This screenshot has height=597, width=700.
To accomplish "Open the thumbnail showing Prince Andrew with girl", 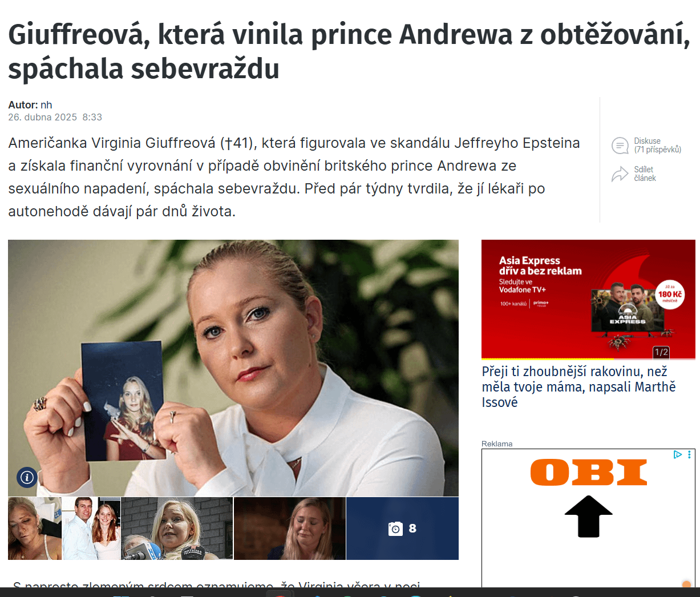I will tap(91, 529).
